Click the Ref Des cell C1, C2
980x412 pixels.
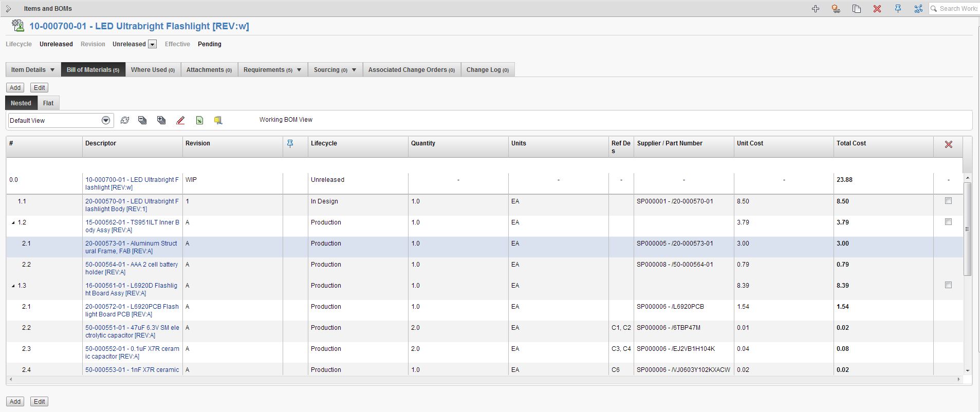coord(621,328)
